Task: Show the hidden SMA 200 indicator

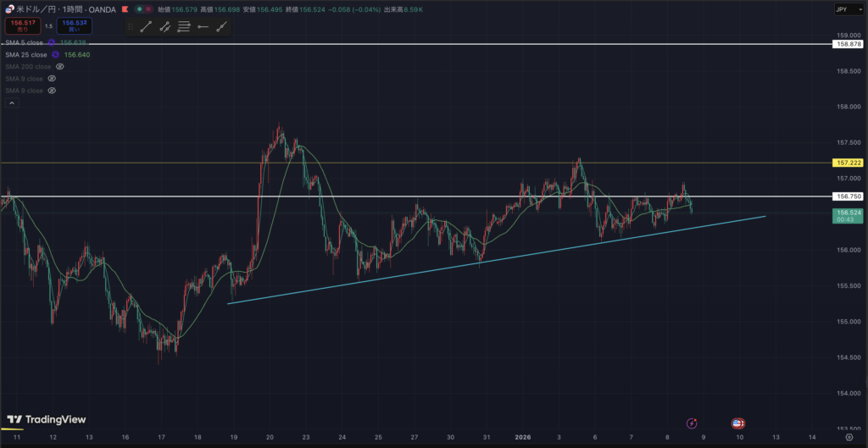Action: coord(59,66)
